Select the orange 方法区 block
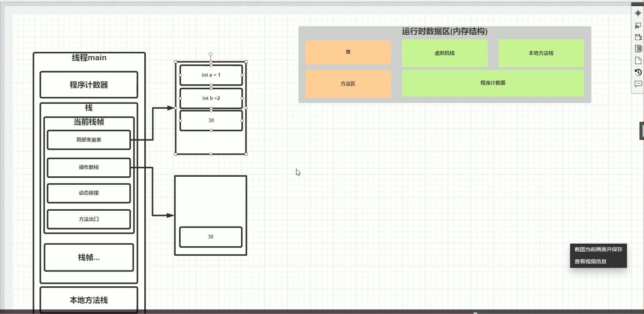 pyautogui.click(x=348, y=84)
